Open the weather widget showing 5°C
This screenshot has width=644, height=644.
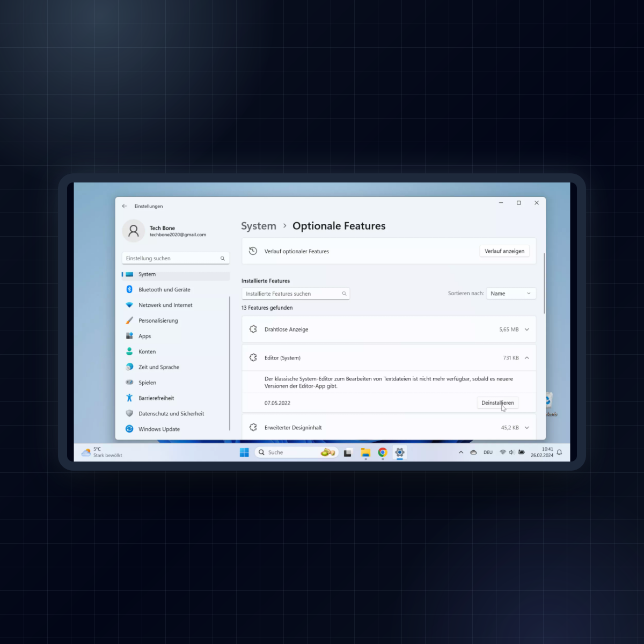(x=102, y=452)
